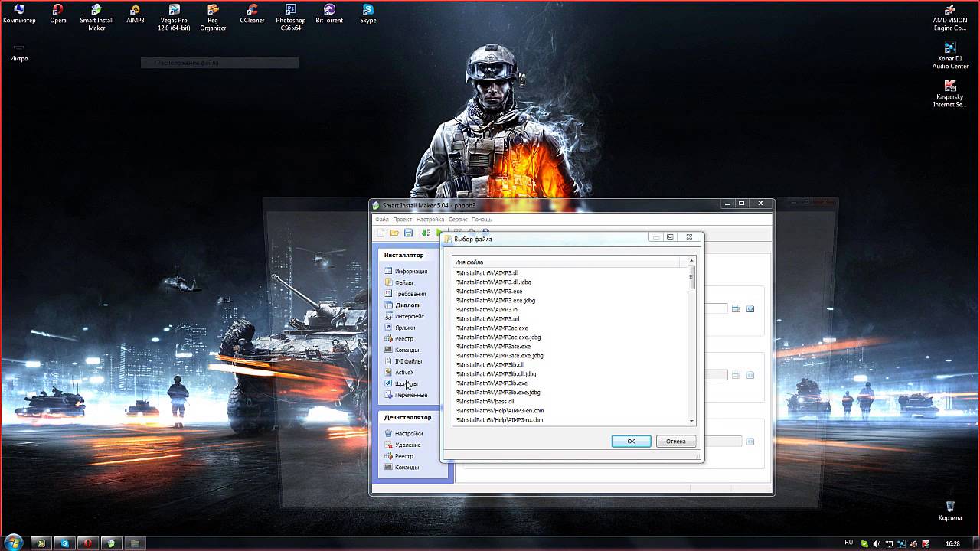Open the Файлы section in sidebar
The width and height of the screenshot is (980, 551).
click(399, 282)
